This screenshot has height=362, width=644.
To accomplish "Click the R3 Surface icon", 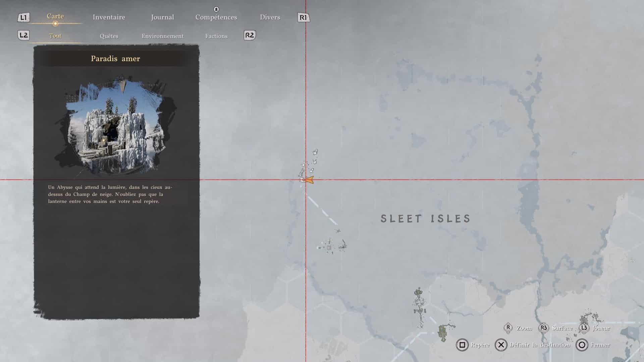I will 544,328.
